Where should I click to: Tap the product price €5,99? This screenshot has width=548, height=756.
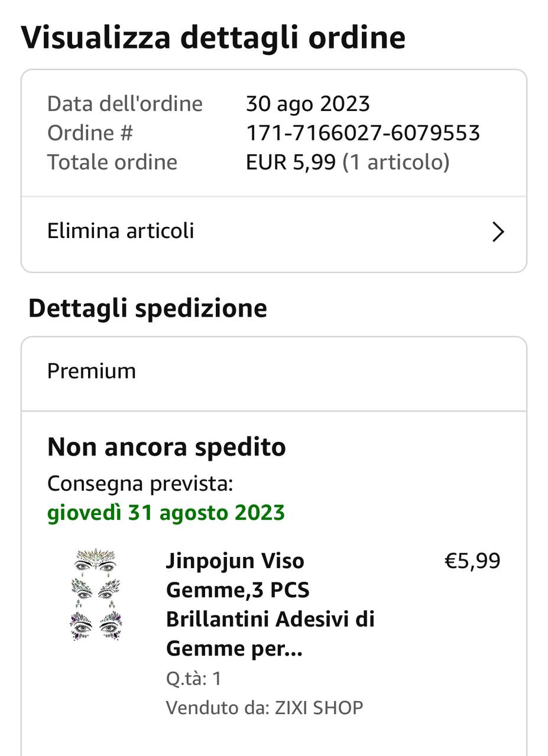click(x=472, y=561)
